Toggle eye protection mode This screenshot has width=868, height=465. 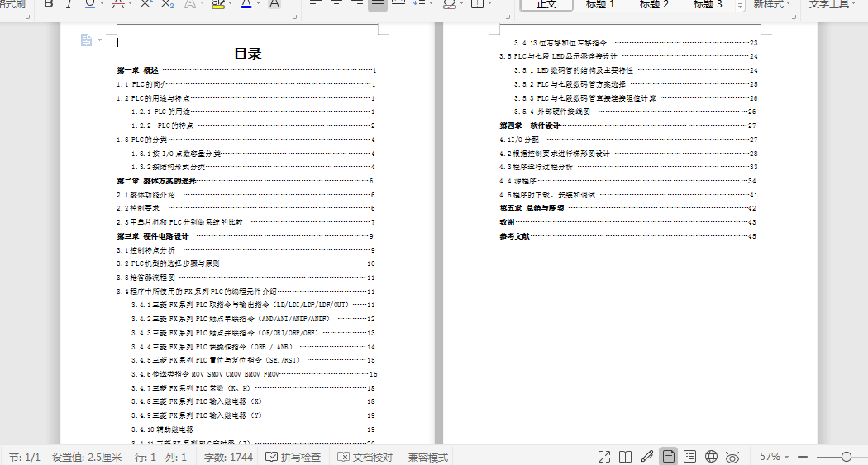[732, 457]
